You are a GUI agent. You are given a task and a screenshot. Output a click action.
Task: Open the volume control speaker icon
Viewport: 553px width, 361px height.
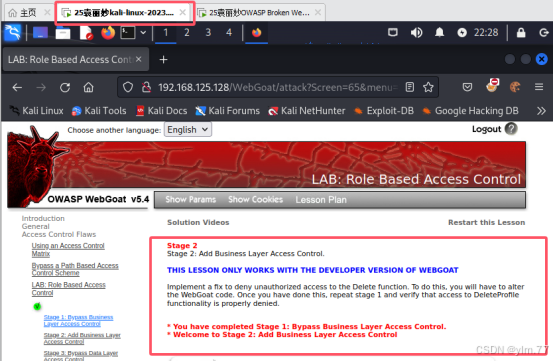[x=416, y=33]
